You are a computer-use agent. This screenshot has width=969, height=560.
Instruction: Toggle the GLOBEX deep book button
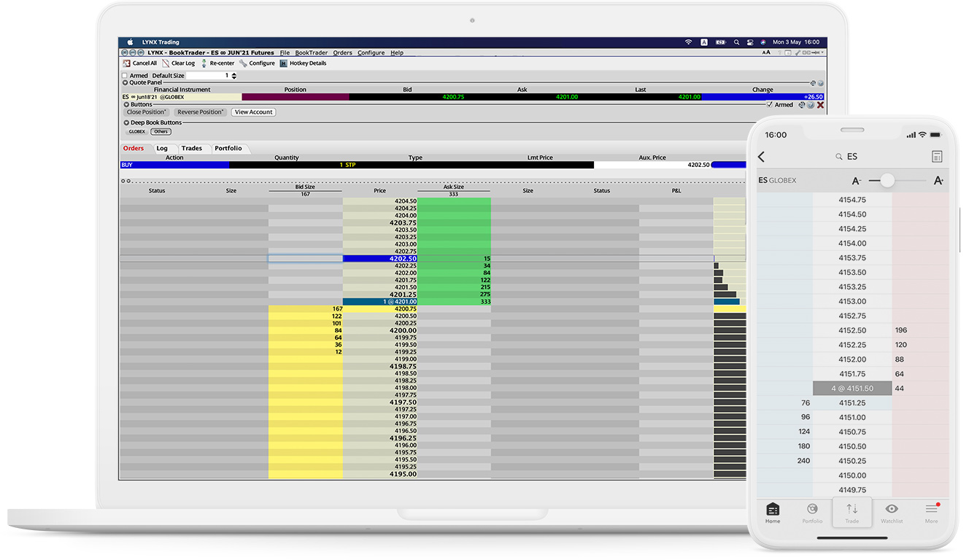coord(137,132)
